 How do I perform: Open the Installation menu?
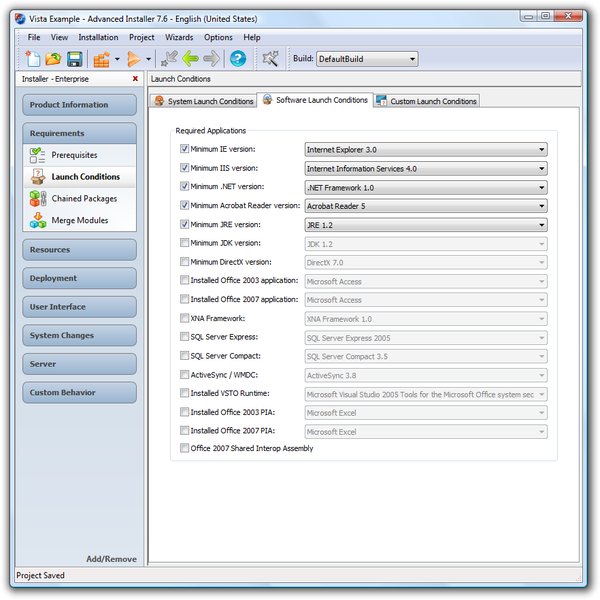click(98, 38)
